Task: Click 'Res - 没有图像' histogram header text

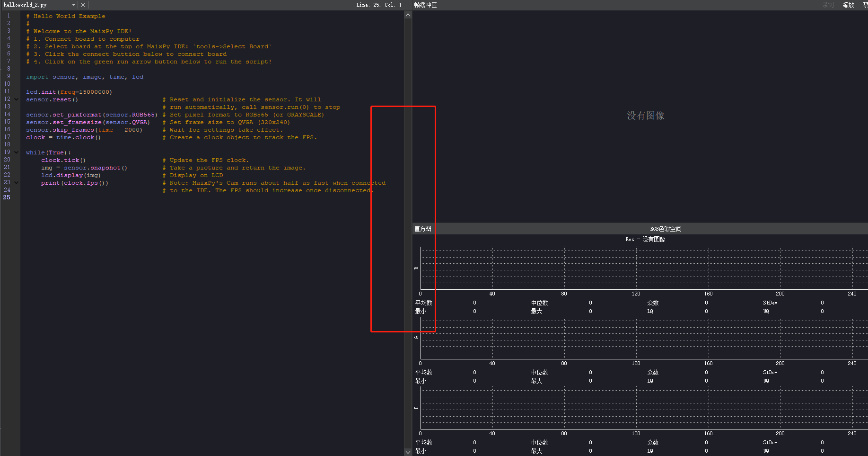Action: 645,239
